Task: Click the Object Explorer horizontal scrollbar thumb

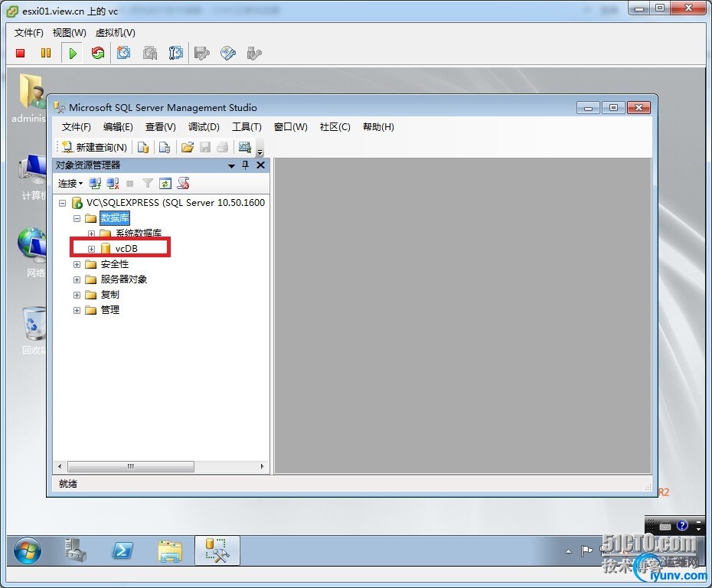Action: coord(131,466)
